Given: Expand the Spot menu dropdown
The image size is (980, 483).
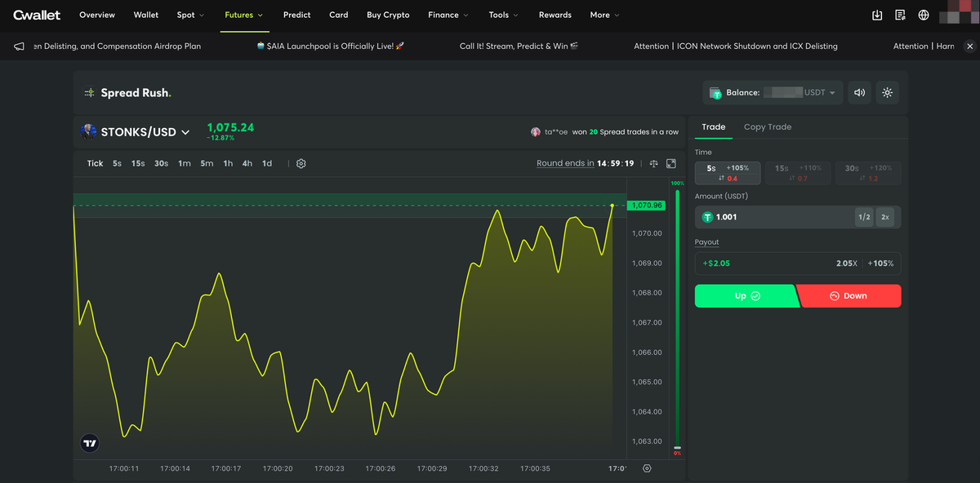Looking at the screenshot, I should pos(190,15).
